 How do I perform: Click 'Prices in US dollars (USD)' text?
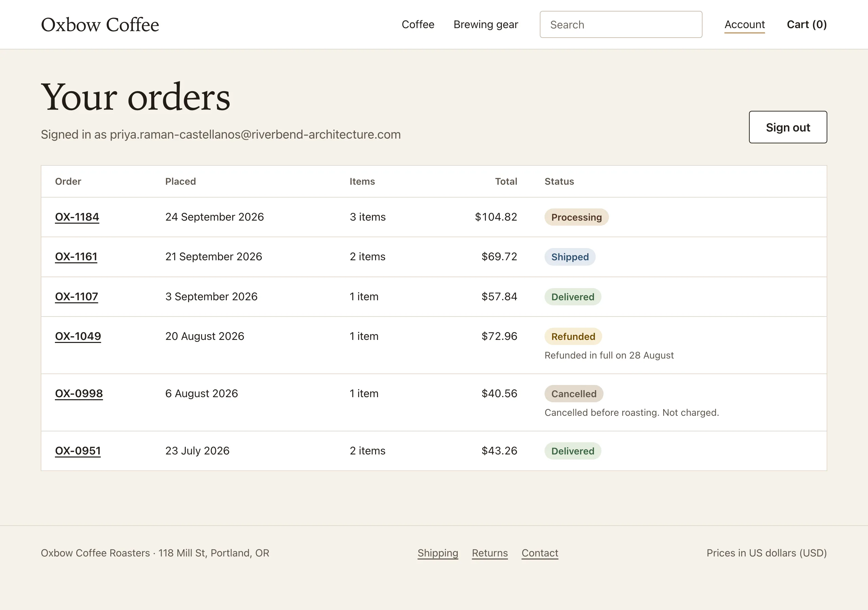766,553
